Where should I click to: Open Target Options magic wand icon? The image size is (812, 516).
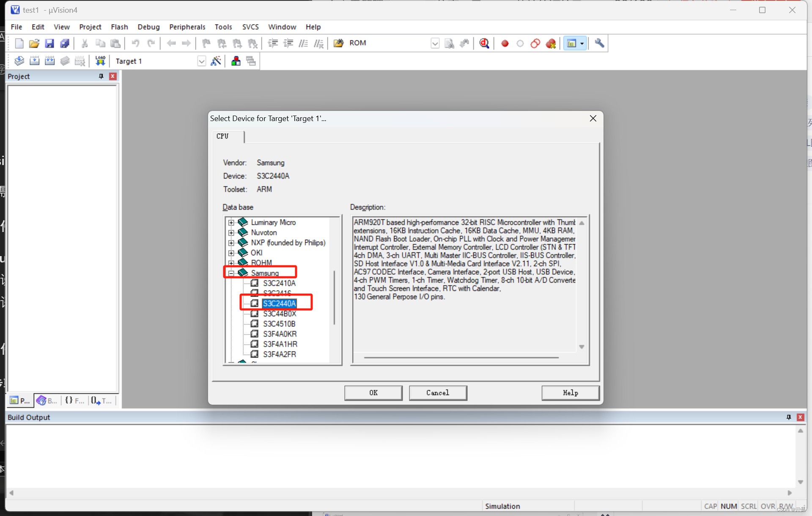(216, 61)
